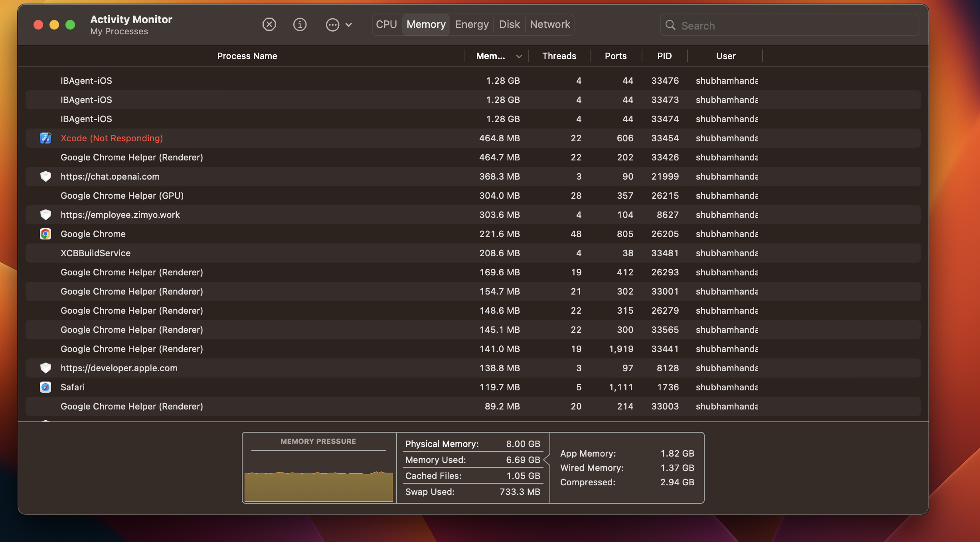This screenshot has width=980, height=542.
Task: Click the quit process X icon
Action: [269, 24]
